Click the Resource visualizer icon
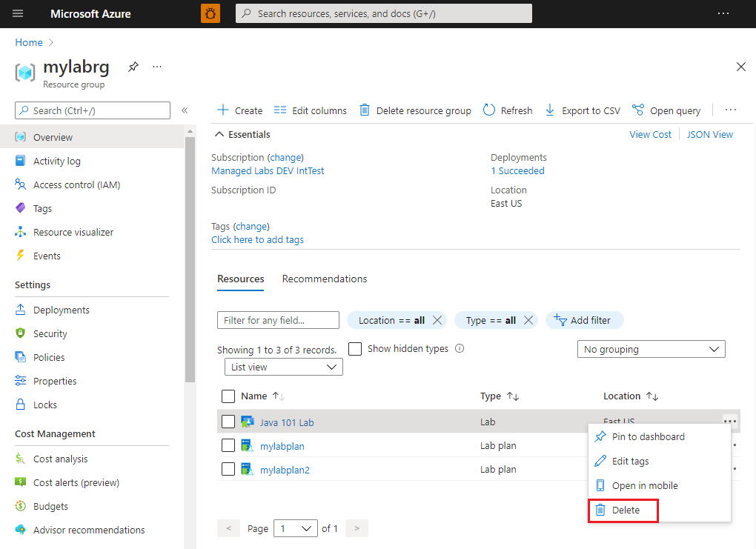 [x=20, y=232]
